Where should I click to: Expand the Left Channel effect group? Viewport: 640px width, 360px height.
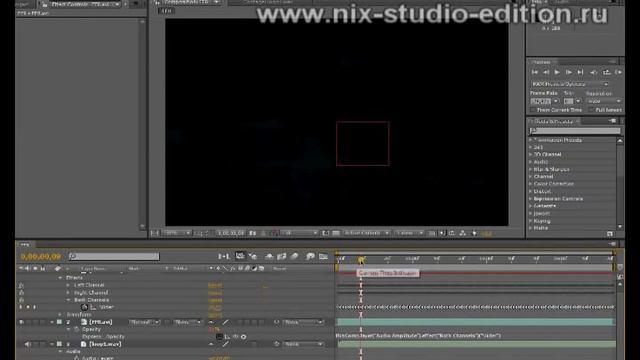pos(68,285)
